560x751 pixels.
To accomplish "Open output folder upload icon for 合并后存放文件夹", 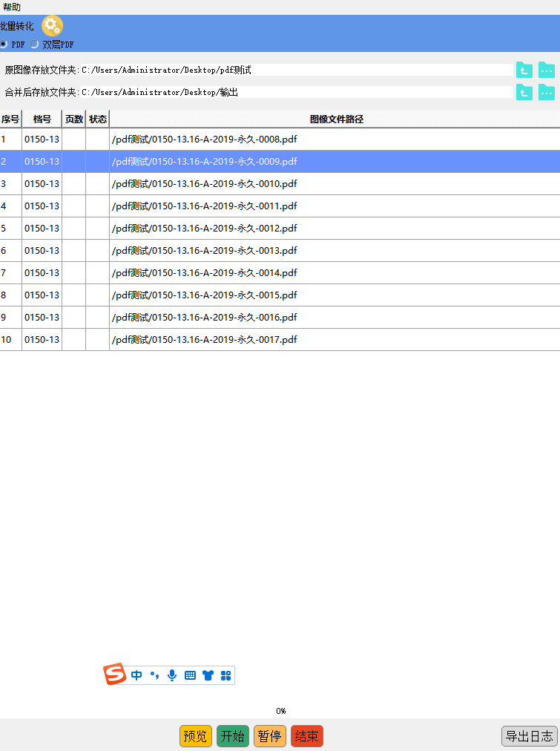I will [524, 93].
